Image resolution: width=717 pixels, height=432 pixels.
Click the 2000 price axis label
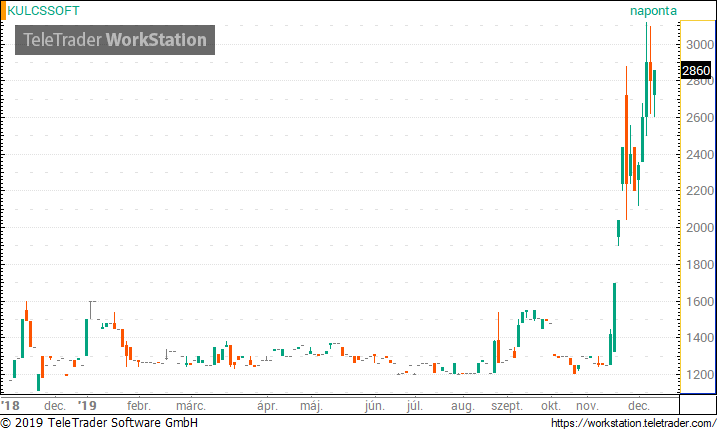click(700, 228)
